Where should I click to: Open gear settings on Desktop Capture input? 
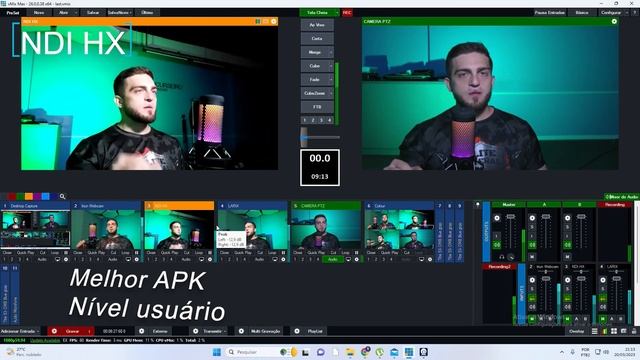coord(66,259)
